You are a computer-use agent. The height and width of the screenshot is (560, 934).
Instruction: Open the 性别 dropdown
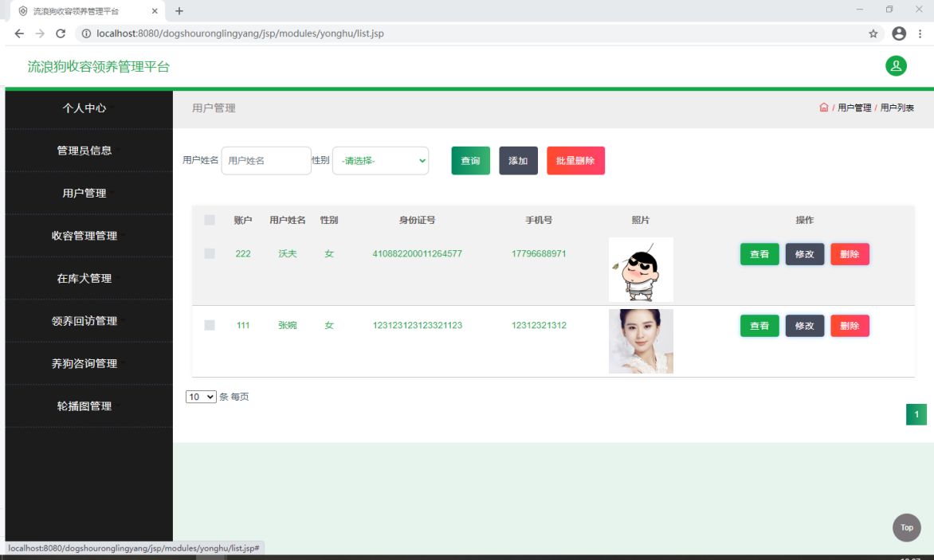pos(381,161)
